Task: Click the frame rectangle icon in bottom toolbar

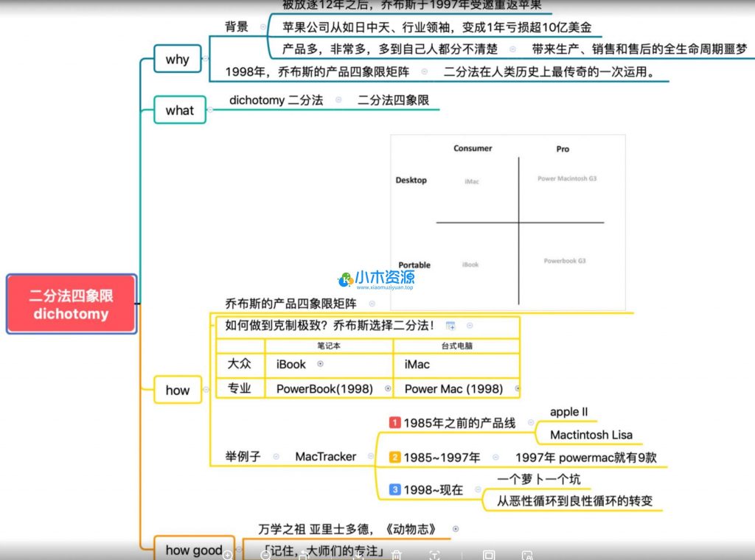Action: [487, 556]
